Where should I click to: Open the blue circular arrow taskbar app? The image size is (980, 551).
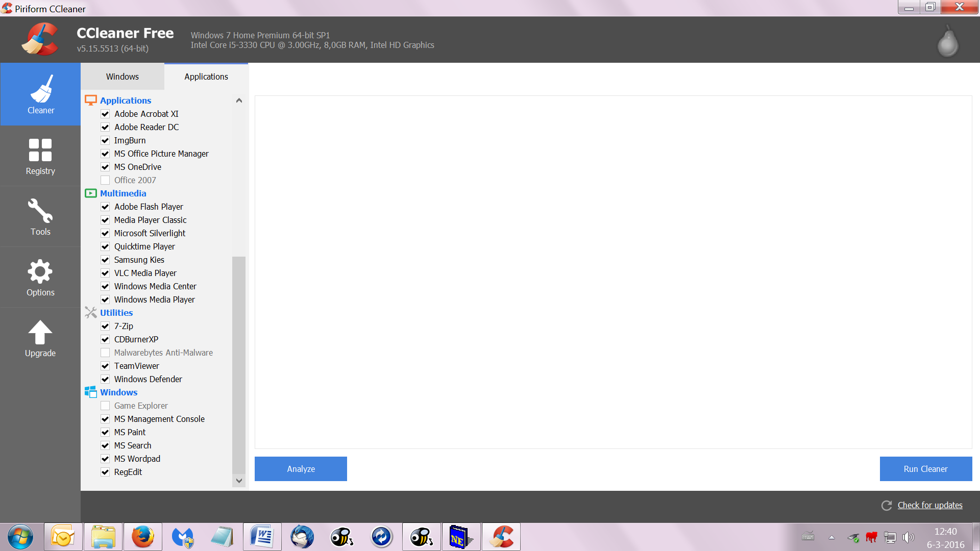[x=382, y=537]
